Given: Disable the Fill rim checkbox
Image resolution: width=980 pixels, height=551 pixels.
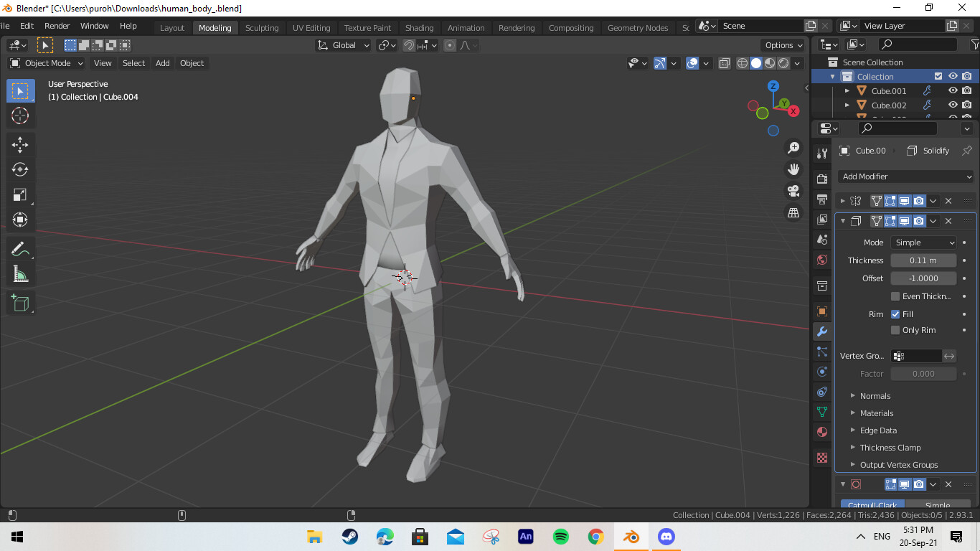Looking at the screenshot, I should coord(895,314).
